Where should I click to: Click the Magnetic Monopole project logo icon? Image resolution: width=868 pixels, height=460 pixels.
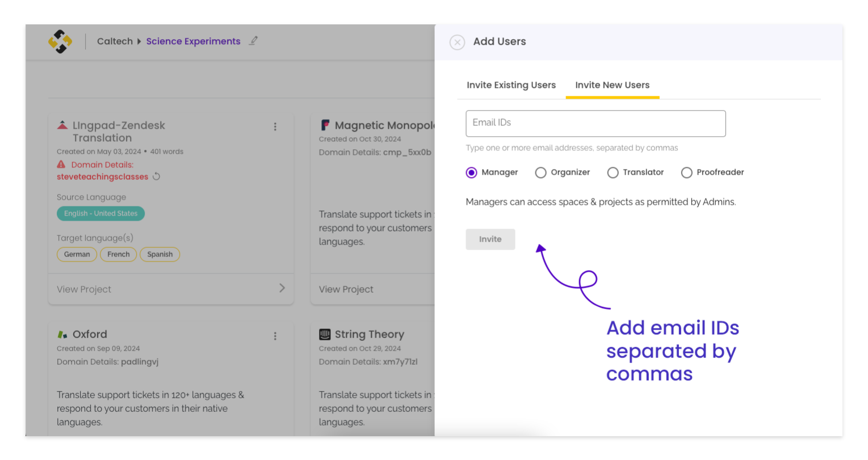pyautogui.click(x=325, y=125)
